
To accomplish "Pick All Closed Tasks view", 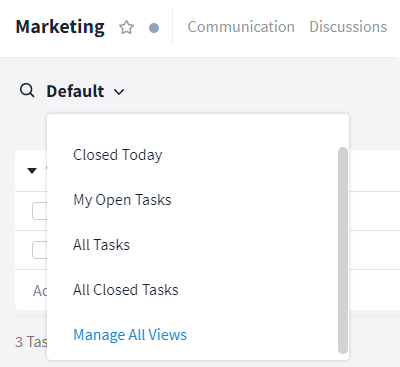I will (x=126, y=290).
